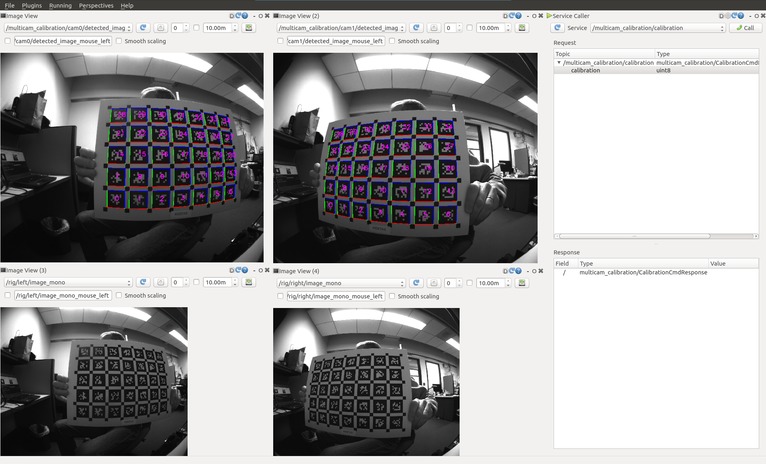Refresh topics in the cam0 Image View
The width and height of the screenshot is (766, 464).
pos(143,28)
